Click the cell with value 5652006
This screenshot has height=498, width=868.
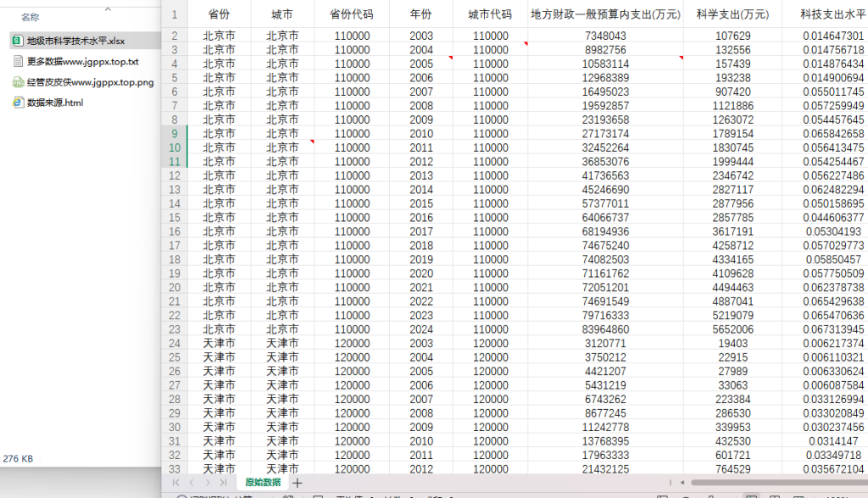pos(733,329)
